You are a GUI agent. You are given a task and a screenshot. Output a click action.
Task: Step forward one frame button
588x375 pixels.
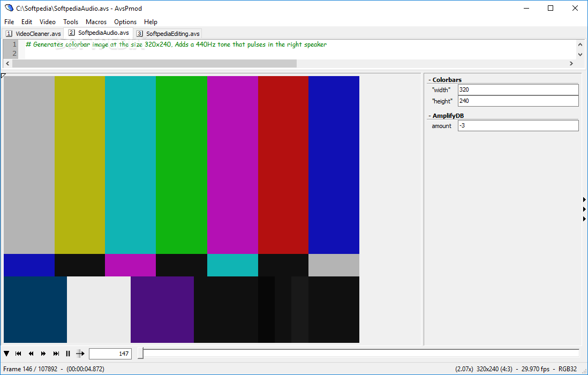click(43, 353)
